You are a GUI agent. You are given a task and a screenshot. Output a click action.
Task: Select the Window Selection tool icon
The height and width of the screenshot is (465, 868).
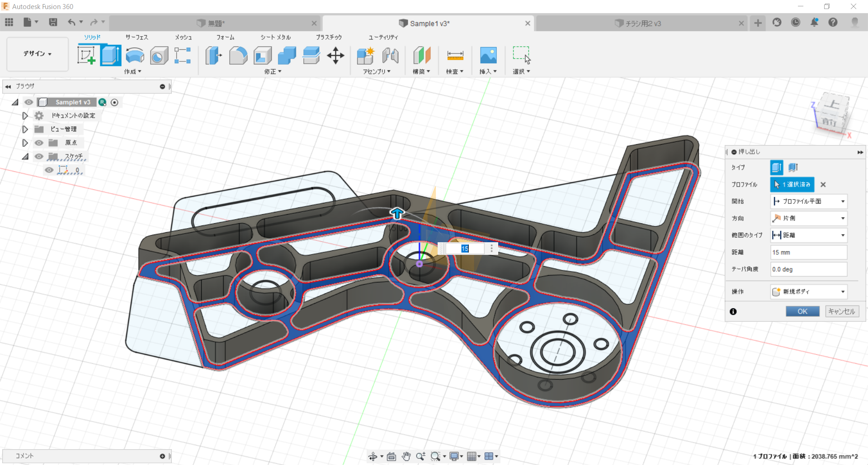tap(521, 56)
